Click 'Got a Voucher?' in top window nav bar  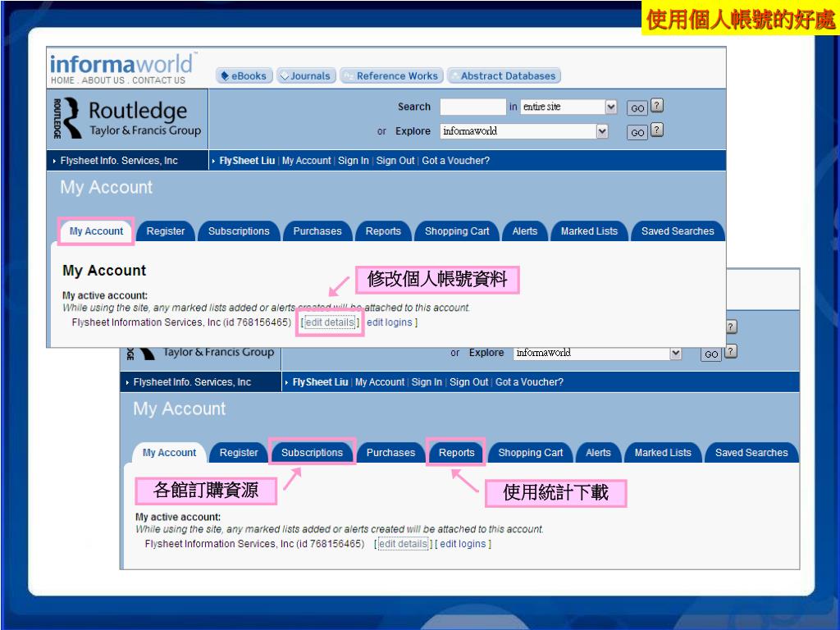(455, 161)
